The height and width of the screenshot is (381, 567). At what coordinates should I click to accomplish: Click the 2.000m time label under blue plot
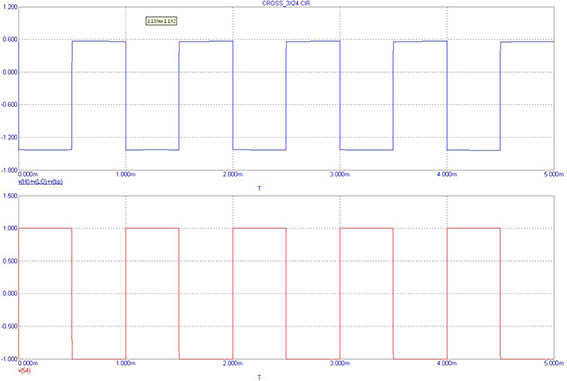233,174
